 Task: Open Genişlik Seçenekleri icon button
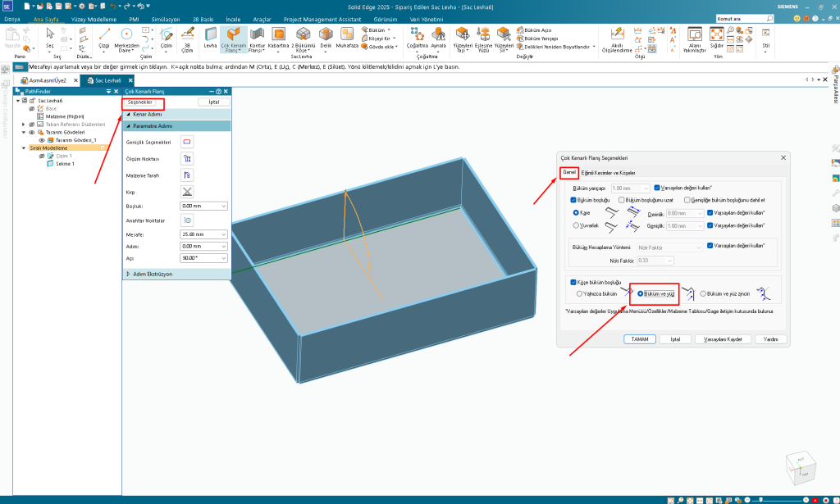[x=187, y=142]
